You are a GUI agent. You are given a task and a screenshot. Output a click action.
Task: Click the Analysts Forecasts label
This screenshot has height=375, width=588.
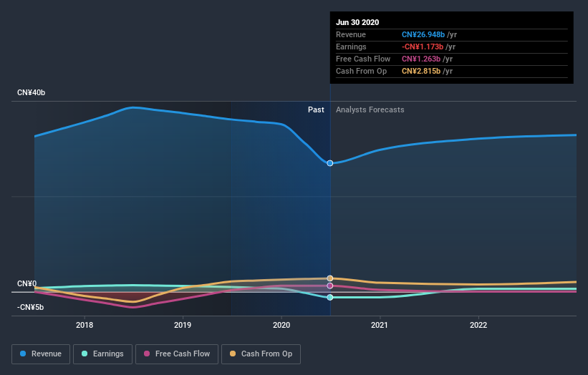(x=370, y=109)
